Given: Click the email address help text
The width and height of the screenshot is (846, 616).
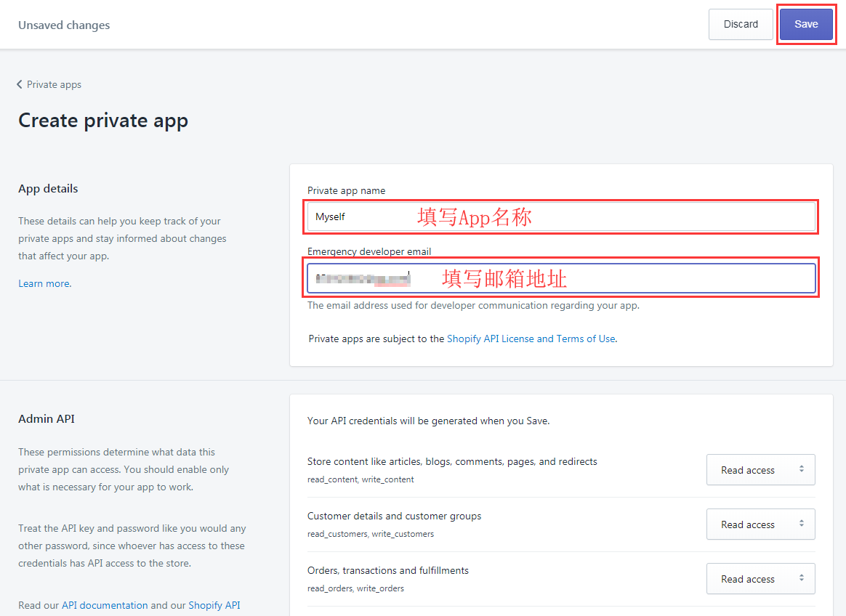Looking at the screenshot, I should 473,305.
